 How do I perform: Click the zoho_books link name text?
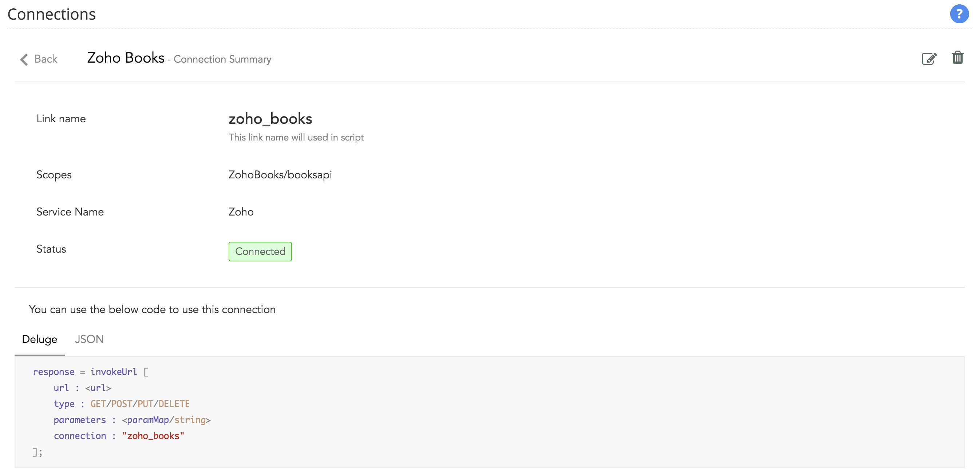click(270, 119)
